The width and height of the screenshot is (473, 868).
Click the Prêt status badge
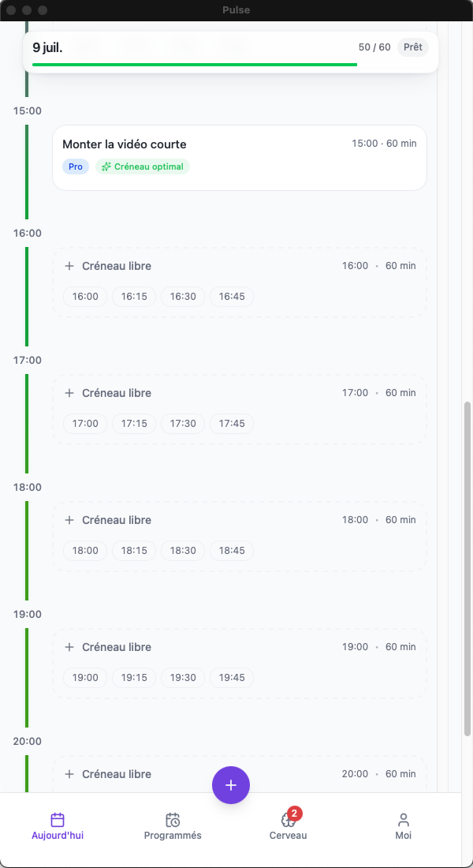[413, 47]
